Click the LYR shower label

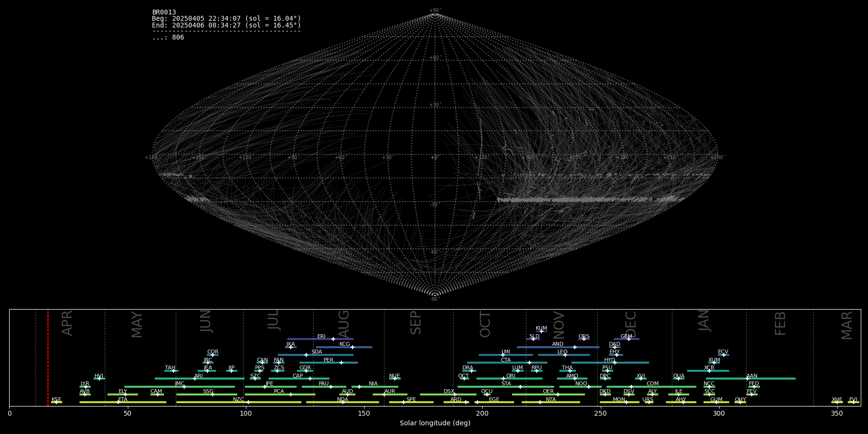click(x=85, y=384)
